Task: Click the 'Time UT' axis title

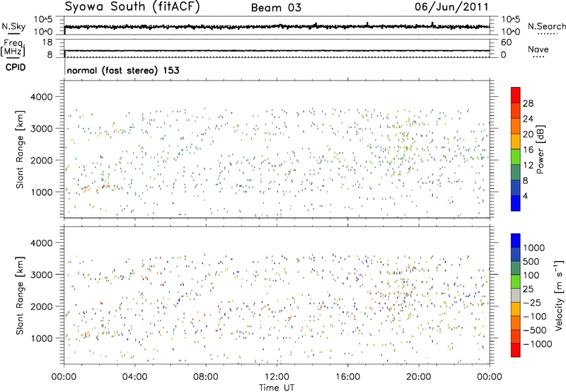Action: click(x=277, y=388)
